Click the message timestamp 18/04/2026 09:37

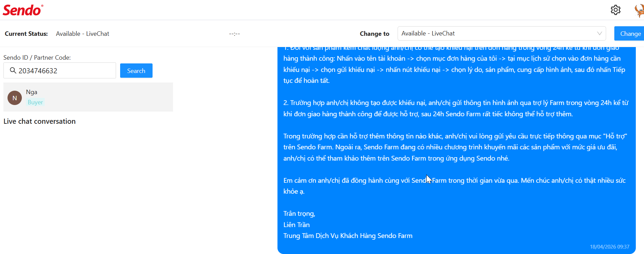(x=610, y=247)
